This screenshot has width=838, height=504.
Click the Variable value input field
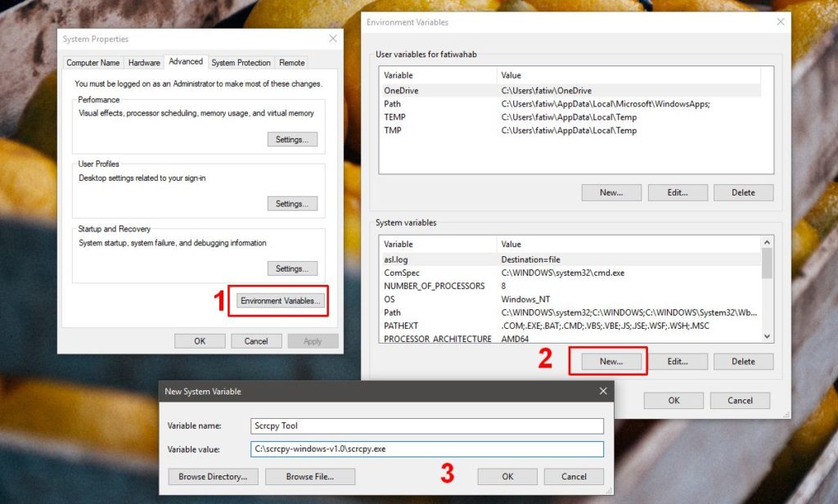(x=427, y=448)
